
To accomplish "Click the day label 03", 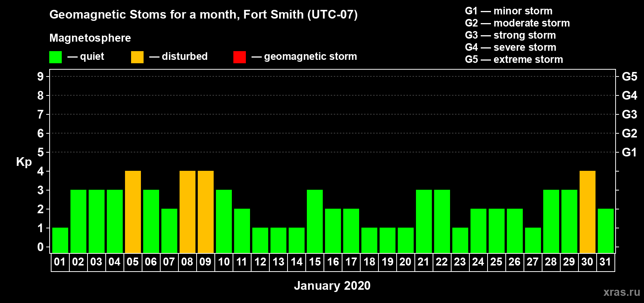I will tap(97, 262).
